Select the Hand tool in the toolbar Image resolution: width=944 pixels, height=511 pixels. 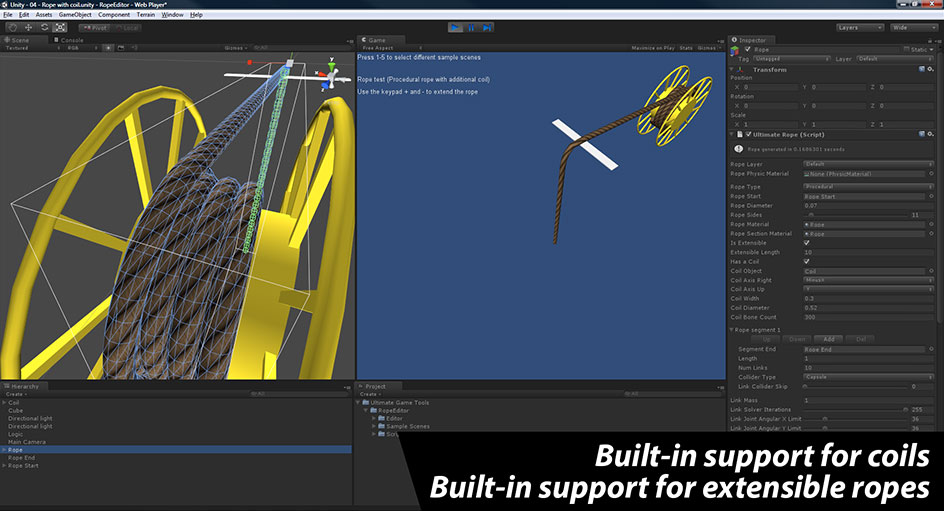(x=13, y=28)
